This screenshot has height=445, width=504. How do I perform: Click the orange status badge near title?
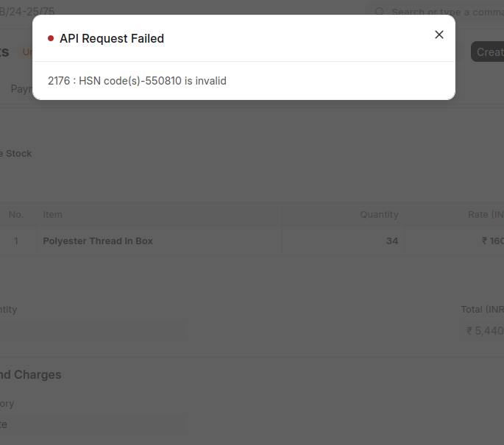click(x=26, y=51)
